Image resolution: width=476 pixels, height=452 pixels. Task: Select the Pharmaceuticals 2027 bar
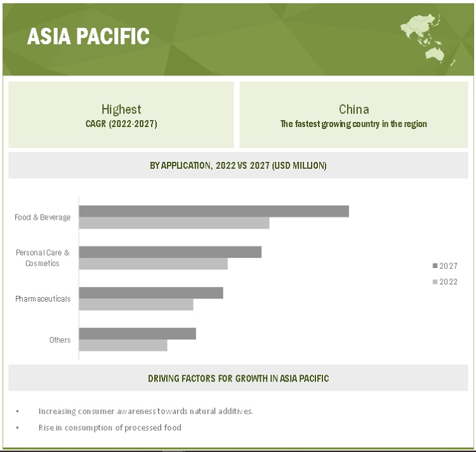151,293
